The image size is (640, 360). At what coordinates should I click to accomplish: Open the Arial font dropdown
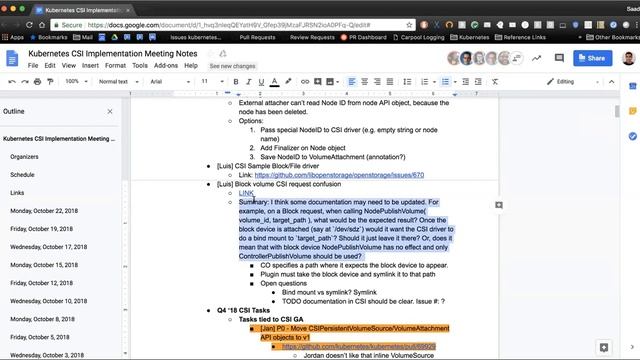170,82
